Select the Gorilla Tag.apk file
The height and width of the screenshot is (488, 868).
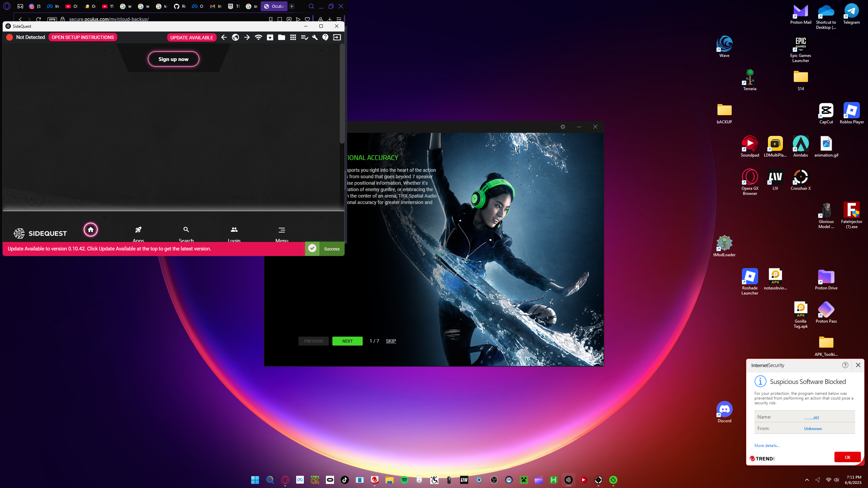point(801,316)
